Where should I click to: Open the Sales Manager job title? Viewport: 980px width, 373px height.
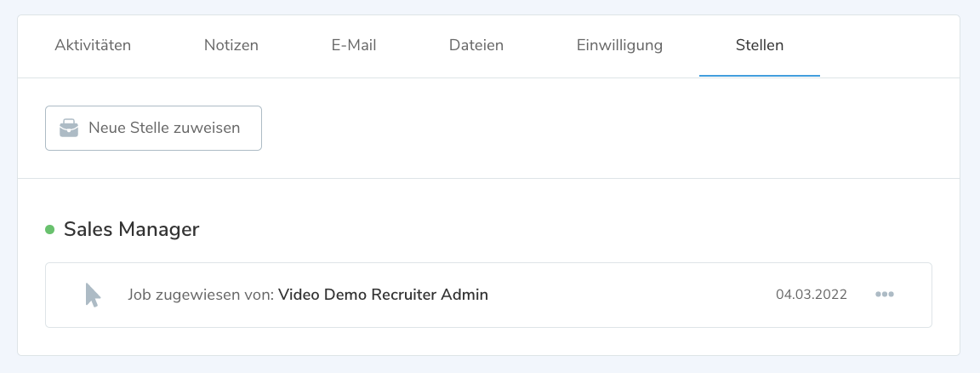point(131,229)
